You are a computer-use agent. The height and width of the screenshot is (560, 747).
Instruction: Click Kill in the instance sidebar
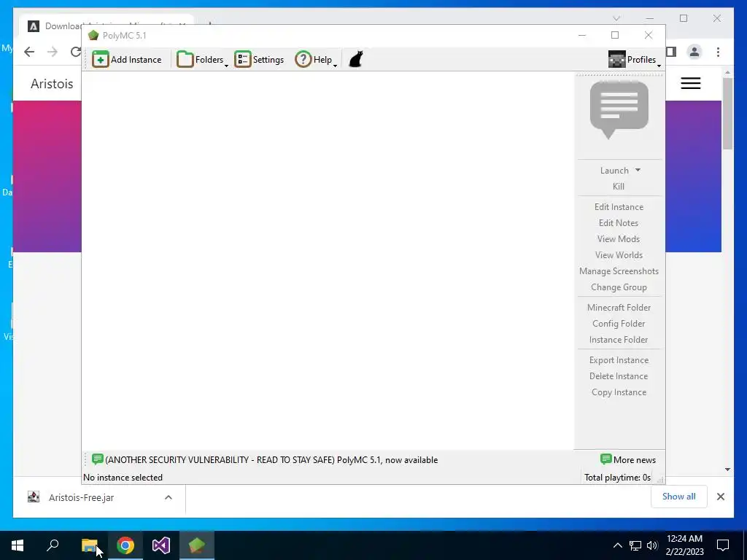pos(619,187)
